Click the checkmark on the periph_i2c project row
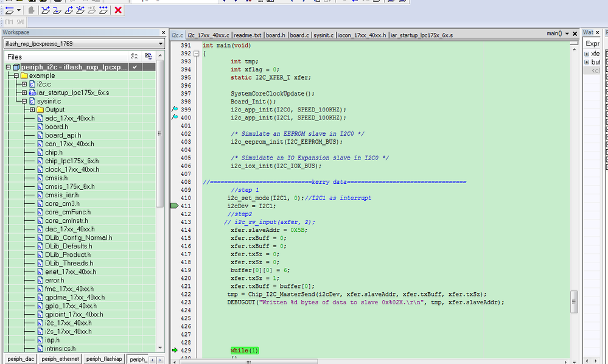 [135, 67]
